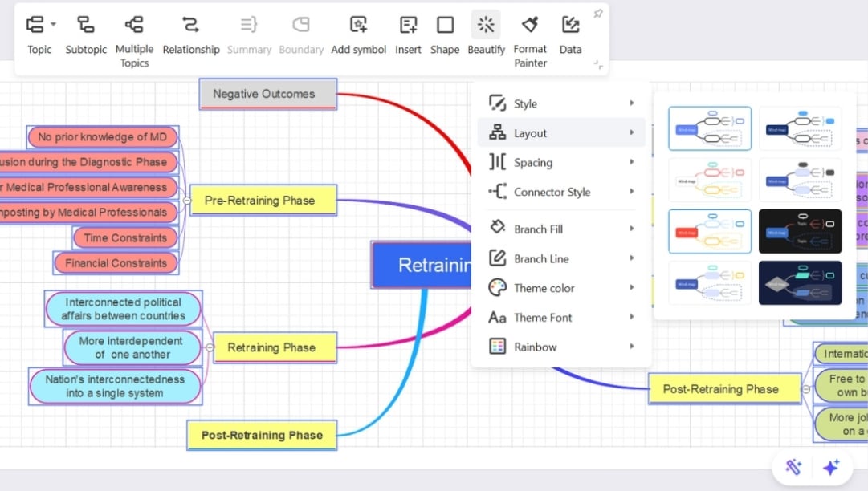Select the Shape tool
The image size is (868, 491).
445,24
